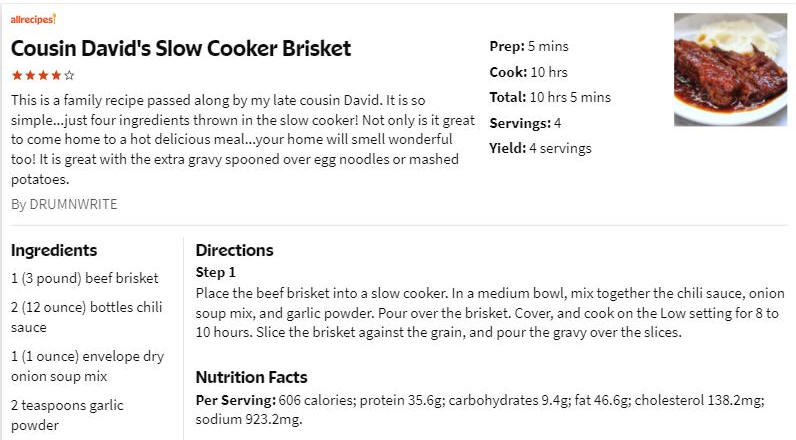Click the dry onion soup mix ingredient
796x440 pixels.
pos(87,366)
